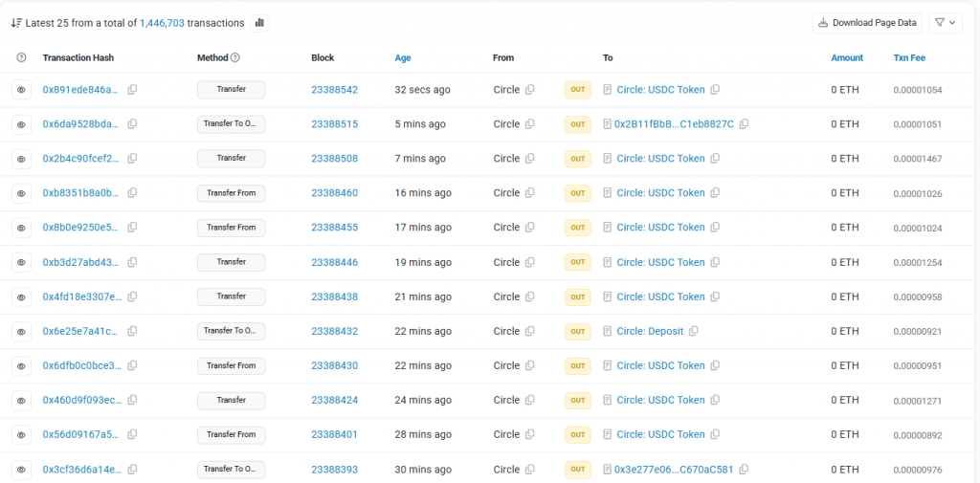Image resolution: width=980 pixels, height=483 pixels.
Task: Open transaction 0x56d09167a5 details
Action: click(x=80, y=434)
